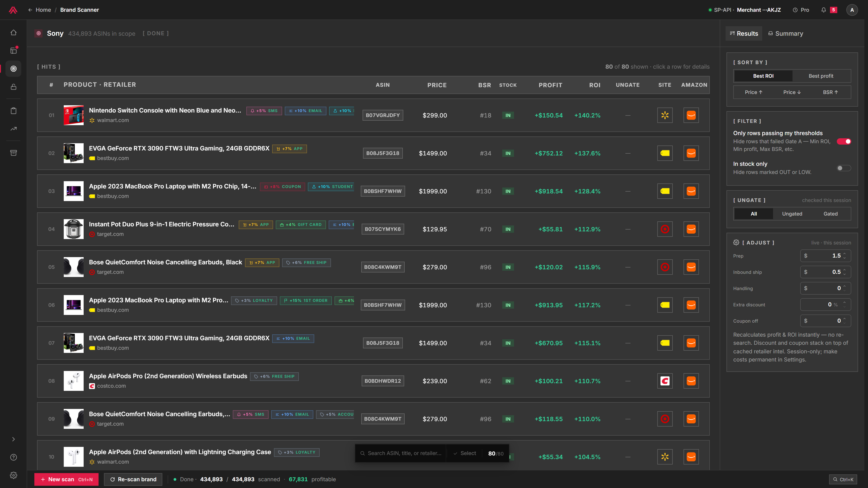The width and height of the screenshot is (868, 488).
Task: Open Amazon listing for row 03 MacBook Pro
Action: [x=691, y=191]
